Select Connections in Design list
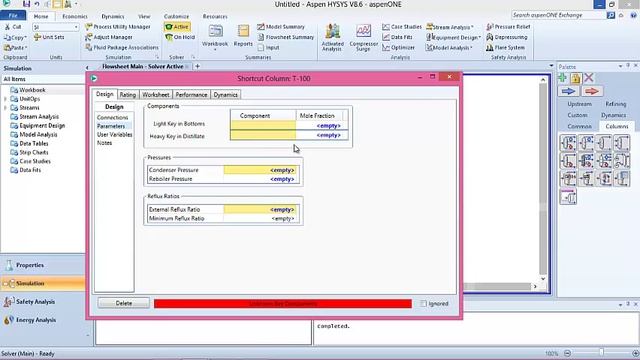The image size is (640, 360). coord(113,118)
